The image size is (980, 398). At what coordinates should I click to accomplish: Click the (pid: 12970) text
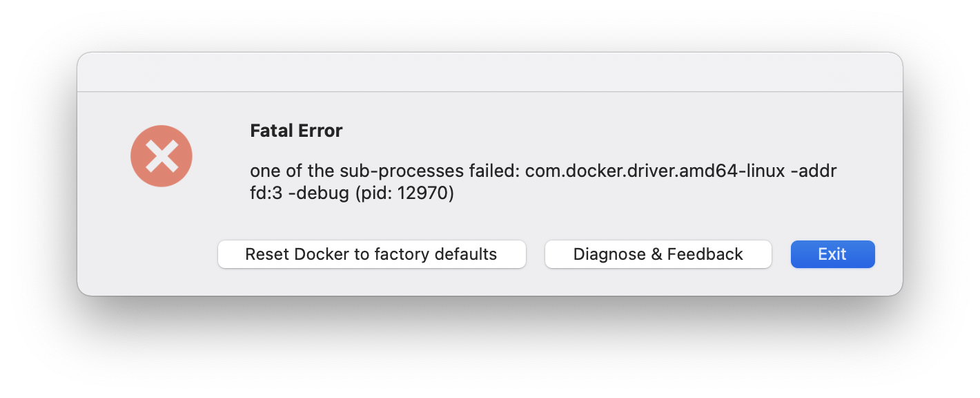pyautogui.click(x=404, y=193)
